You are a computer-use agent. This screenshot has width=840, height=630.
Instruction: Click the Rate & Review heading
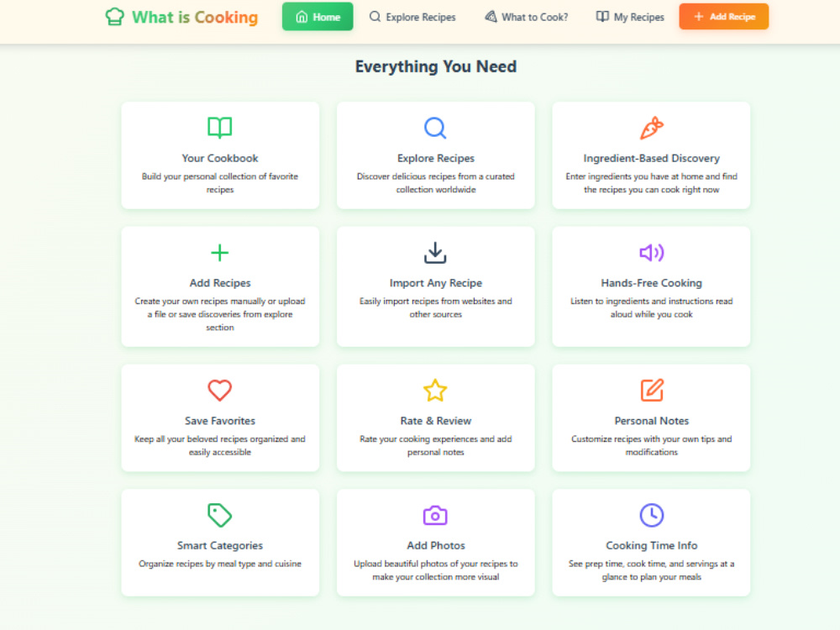[x=435, y=421]
